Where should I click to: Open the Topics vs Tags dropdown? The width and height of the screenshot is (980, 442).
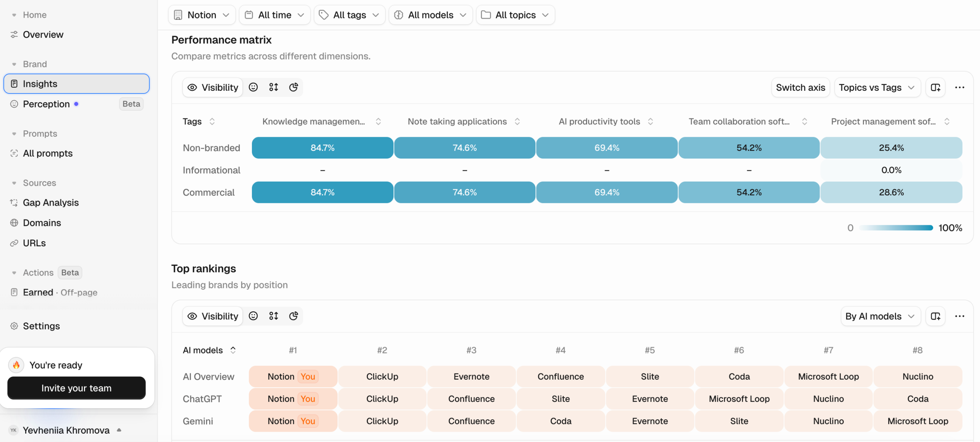point(877,88)
